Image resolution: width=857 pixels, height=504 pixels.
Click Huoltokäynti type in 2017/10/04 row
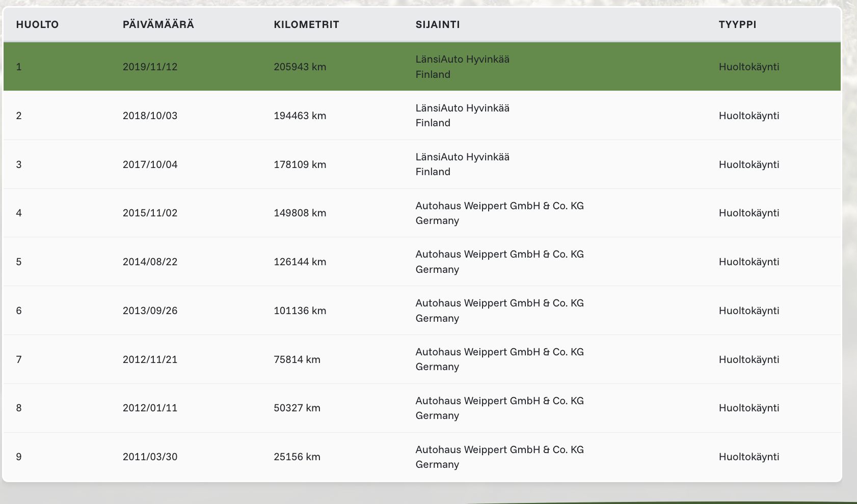point(749,164)
